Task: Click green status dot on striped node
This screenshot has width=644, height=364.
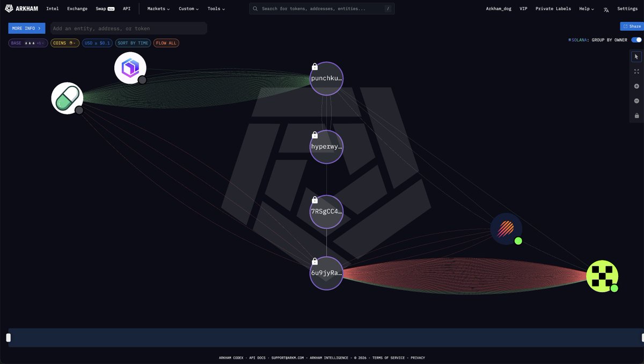Action: 518,241
